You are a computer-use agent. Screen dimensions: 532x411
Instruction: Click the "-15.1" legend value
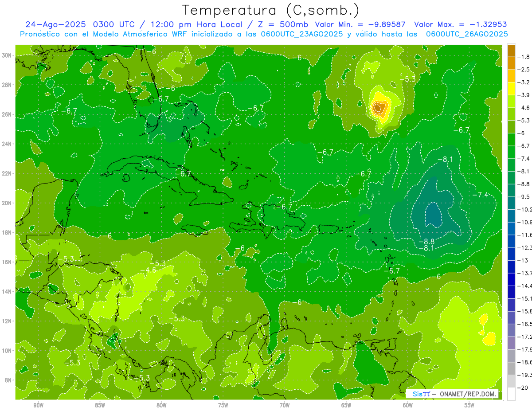pyautogui.click(x=525, y=298)
